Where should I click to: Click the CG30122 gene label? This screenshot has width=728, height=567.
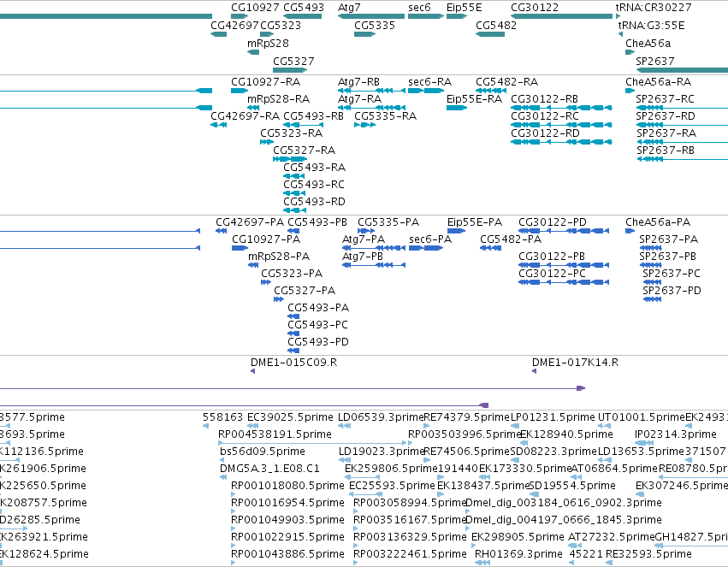click(535, 8)
